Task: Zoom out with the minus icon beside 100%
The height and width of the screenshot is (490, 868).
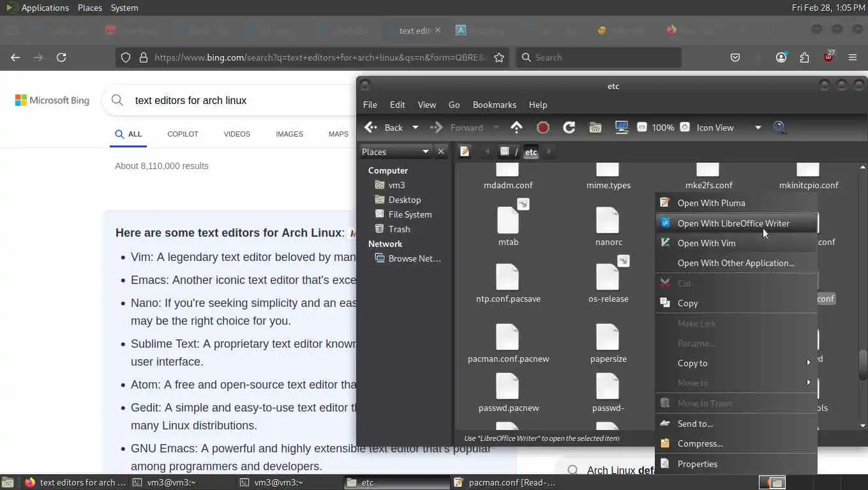Action: [x=642, y=128]
